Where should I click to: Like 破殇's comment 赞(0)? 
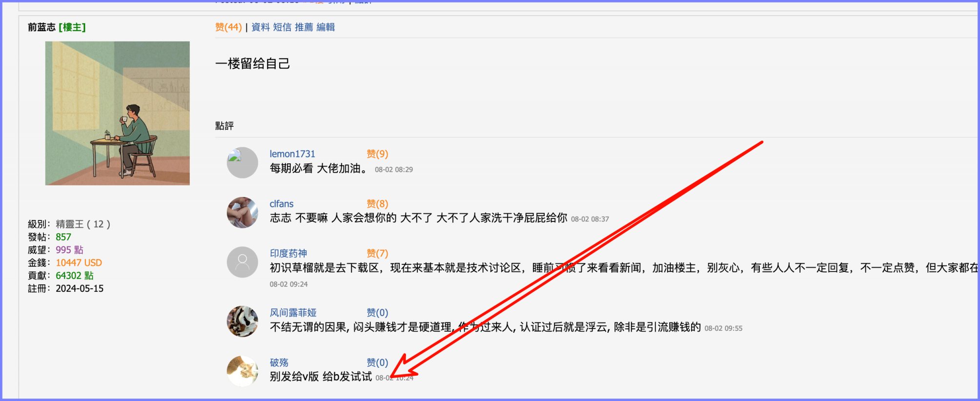tap(377, 362)
